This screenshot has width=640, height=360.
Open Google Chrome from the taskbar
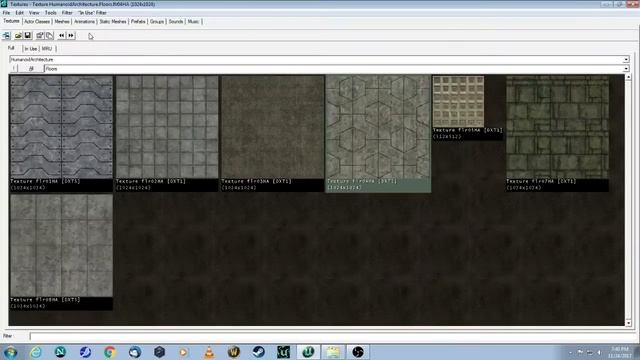(109, 352)
